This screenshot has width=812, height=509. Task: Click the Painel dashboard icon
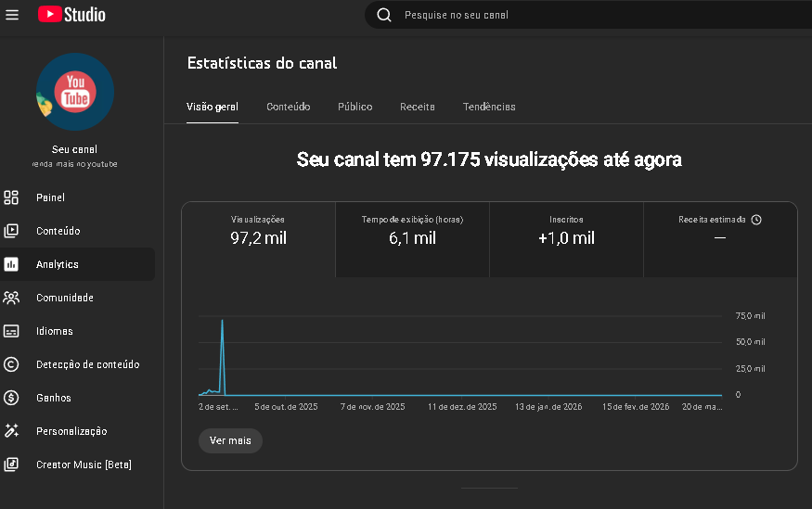(11, 197)
